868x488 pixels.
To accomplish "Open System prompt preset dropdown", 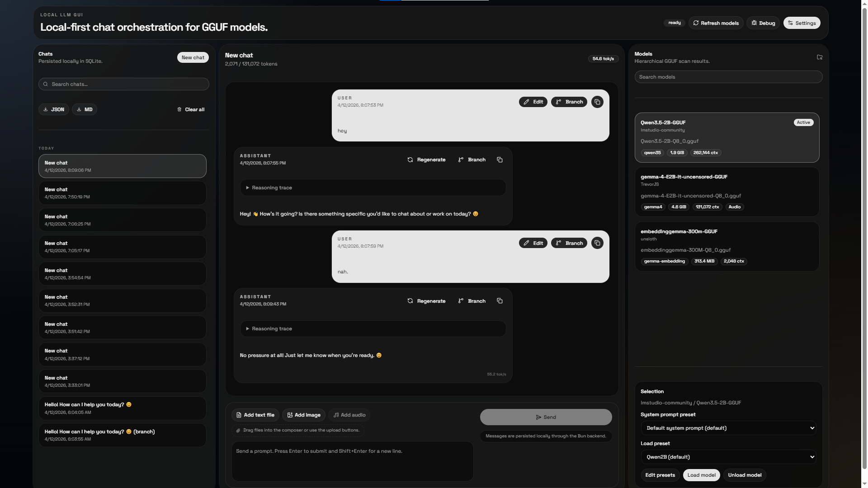I will 728,428.
